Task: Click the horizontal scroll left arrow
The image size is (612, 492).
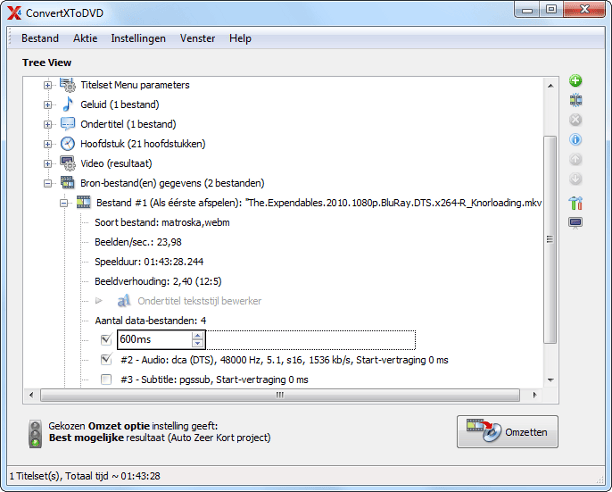Action: [32, 395]
